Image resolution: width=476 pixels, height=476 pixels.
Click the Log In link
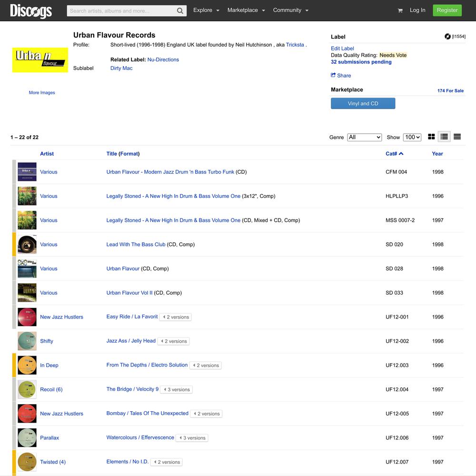[417, 10]
